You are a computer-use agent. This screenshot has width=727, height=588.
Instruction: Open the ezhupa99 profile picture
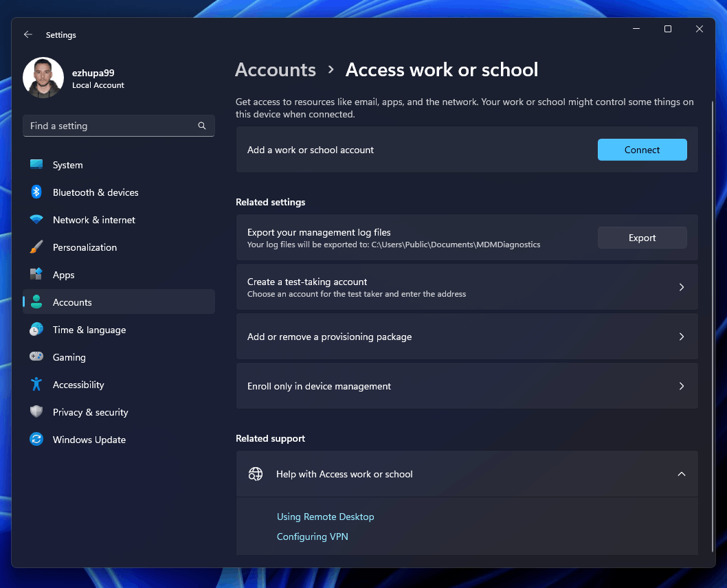pyautogui.click(x=43, y=78)
